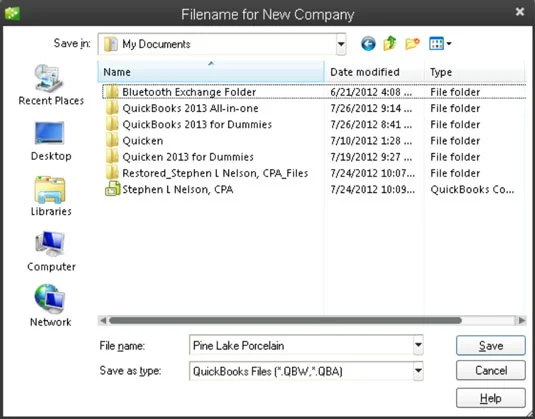Click the File name text field

tap(301, 345)
